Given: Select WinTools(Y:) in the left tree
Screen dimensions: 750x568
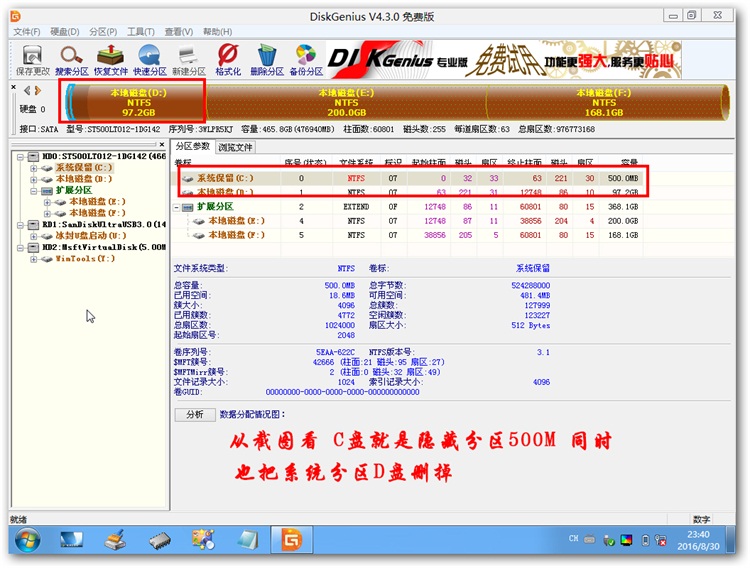Looking at the screenshot, I should (85, 258).
